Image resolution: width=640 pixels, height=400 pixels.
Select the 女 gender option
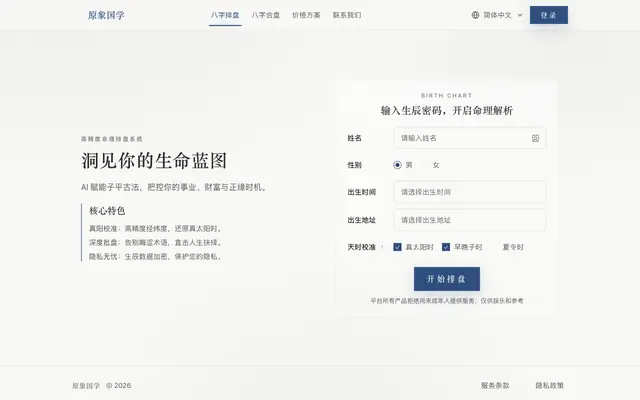436,165
